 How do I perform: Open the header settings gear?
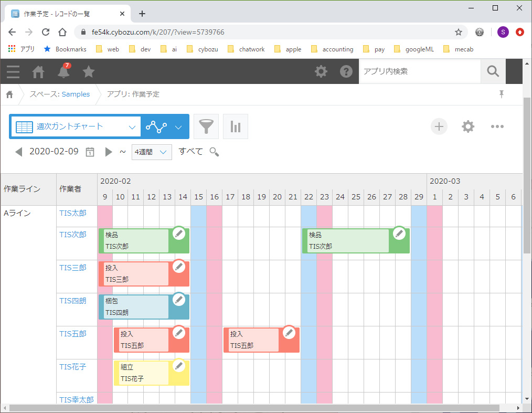click(x=321, y=71)
